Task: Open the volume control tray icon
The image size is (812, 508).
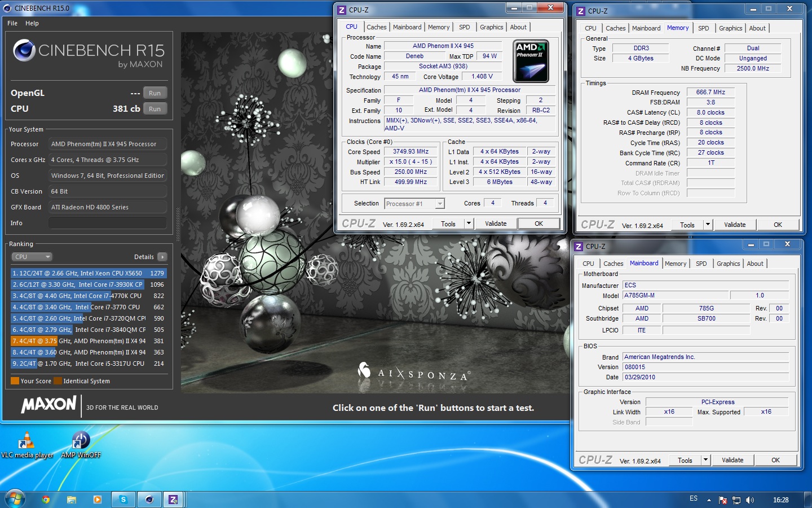Action: click(x=750, y=500)
